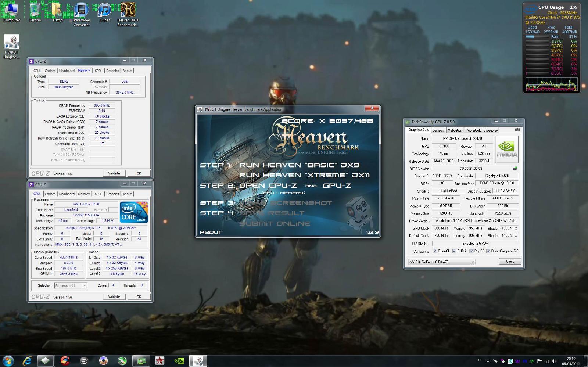The image size is (588, 367).
Task: Take screenshot with GPU-Z camera icon
Action: (517, 130)
